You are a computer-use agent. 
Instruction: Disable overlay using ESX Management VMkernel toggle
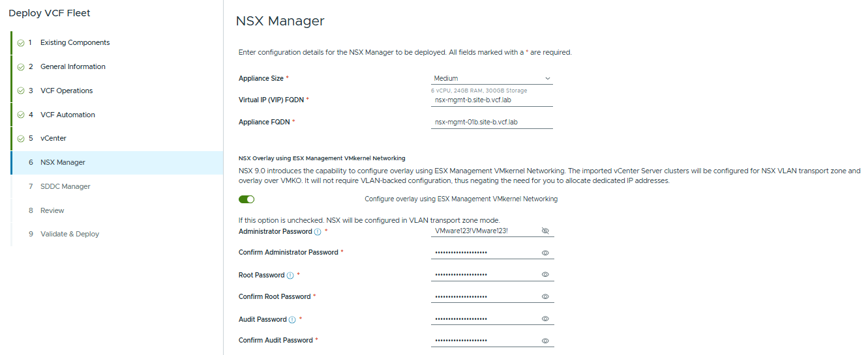click(247, 199)
